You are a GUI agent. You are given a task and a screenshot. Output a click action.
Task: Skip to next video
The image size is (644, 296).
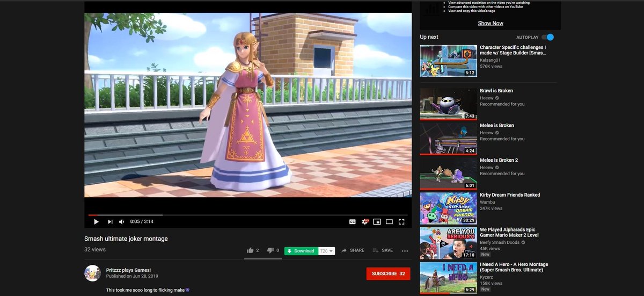110,221
